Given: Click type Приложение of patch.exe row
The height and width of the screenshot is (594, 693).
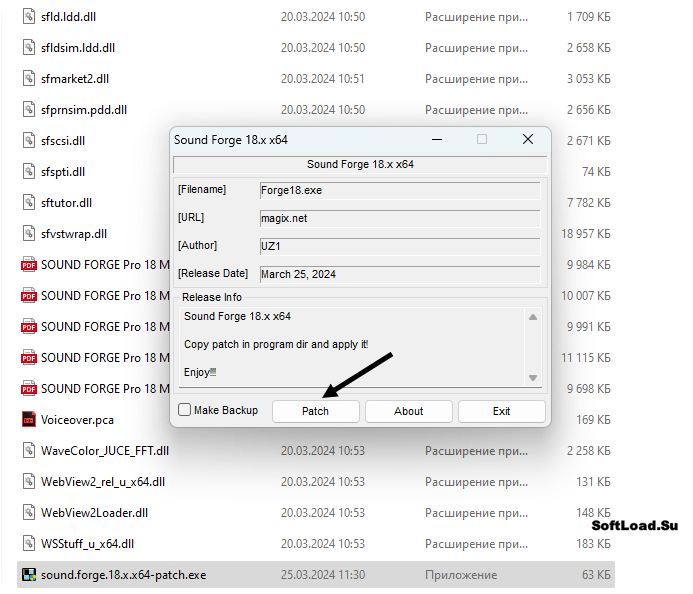Looking at the screenshot, I should click(461, 575).
